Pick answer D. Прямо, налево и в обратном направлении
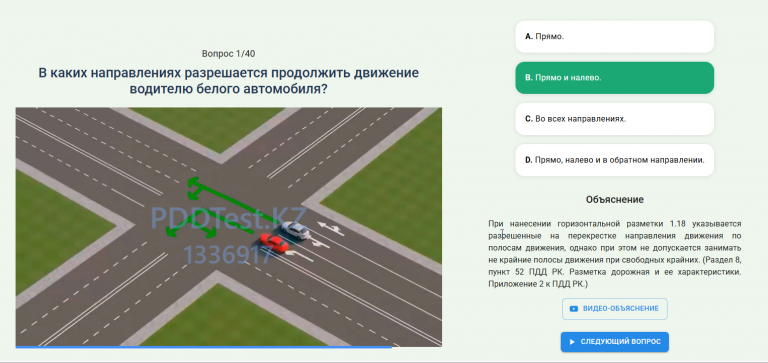The height and width of the screenshot is (363, 768). coord(614,160)
